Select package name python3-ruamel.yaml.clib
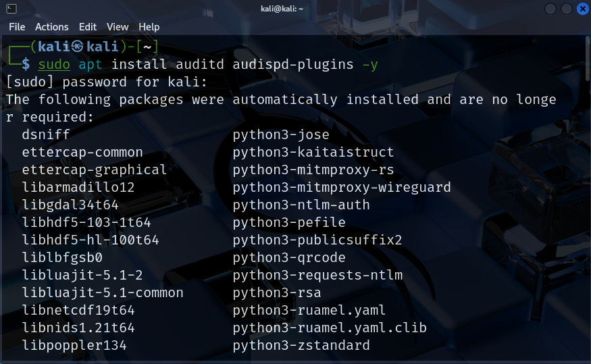Viewport: 591px width, 364px height. (x=330, y=328)
